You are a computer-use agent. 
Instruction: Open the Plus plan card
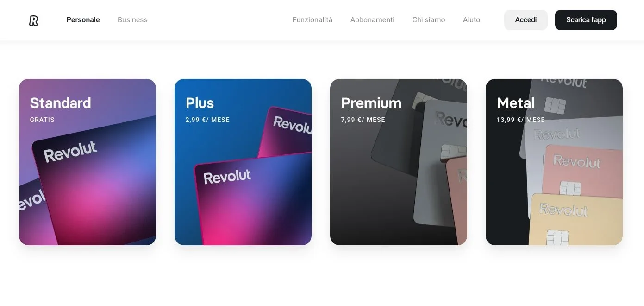(x=243, y=162)
